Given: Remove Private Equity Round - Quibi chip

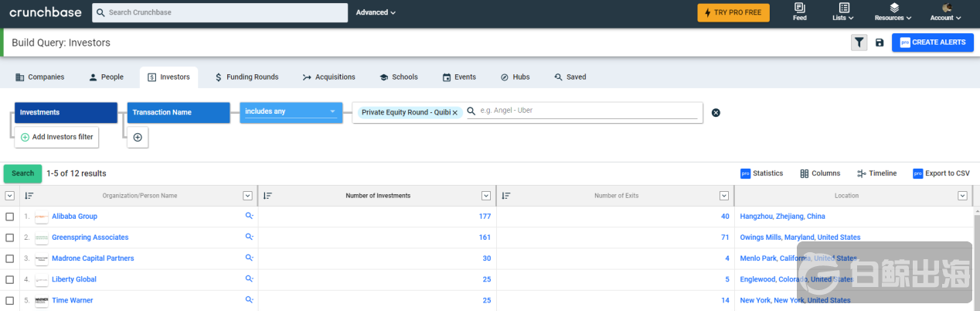Looking at the screenshot, I should point(455,113).
